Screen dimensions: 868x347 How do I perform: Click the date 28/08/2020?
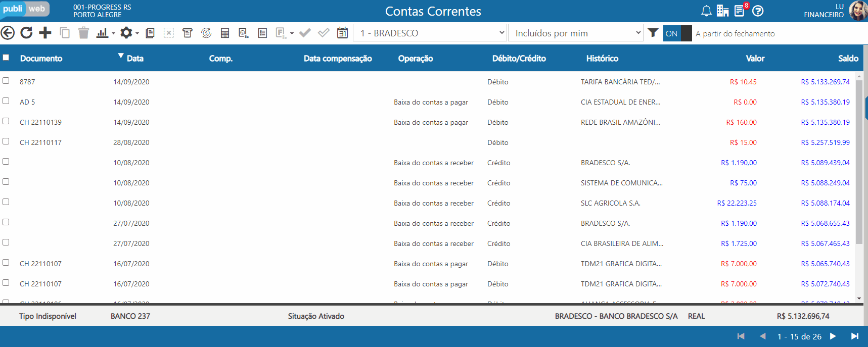pos(131,142)
